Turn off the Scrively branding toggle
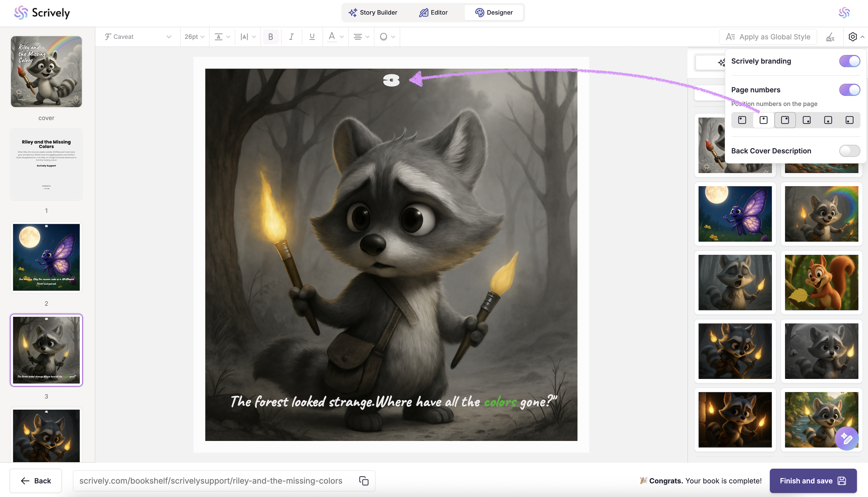Viewport: 868px width, 497px height. point(849,61)
